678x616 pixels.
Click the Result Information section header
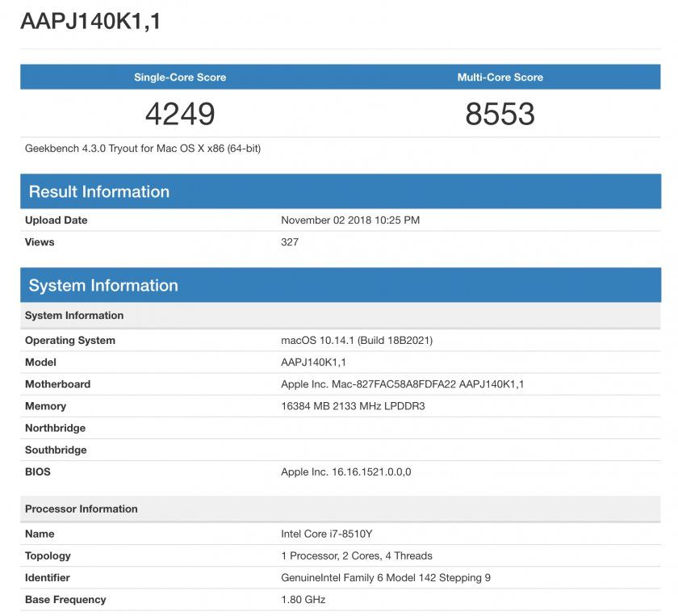(98, 191)
